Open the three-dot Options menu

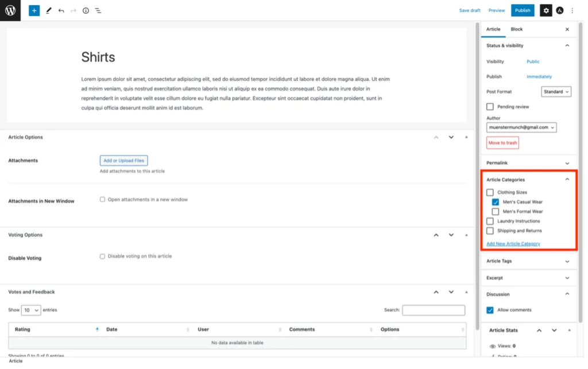(x=572, y=10)
